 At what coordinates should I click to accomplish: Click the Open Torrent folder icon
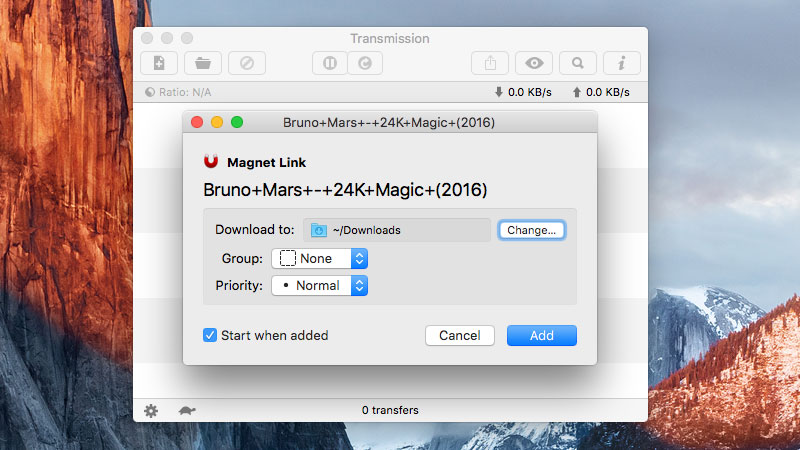203,63
